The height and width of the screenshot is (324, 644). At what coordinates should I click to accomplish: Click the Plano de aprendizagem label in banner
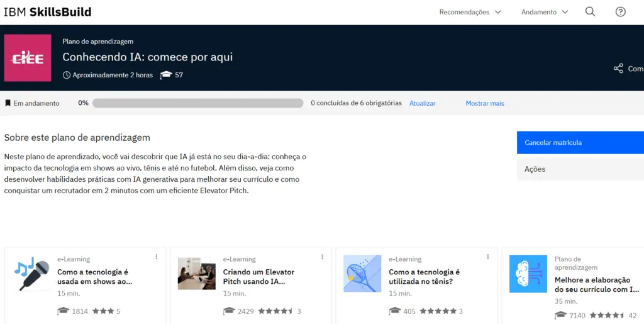(97, 42)
